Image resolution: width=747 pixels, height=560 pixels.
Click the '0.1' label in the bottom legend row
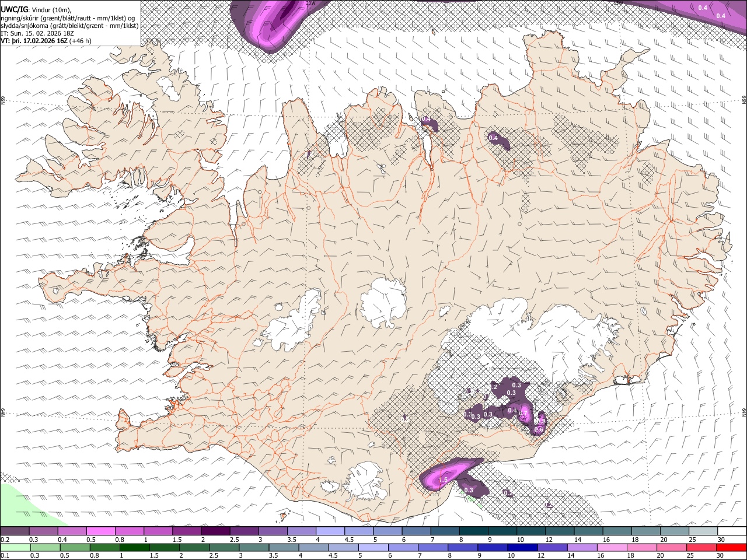pos(5,555)
